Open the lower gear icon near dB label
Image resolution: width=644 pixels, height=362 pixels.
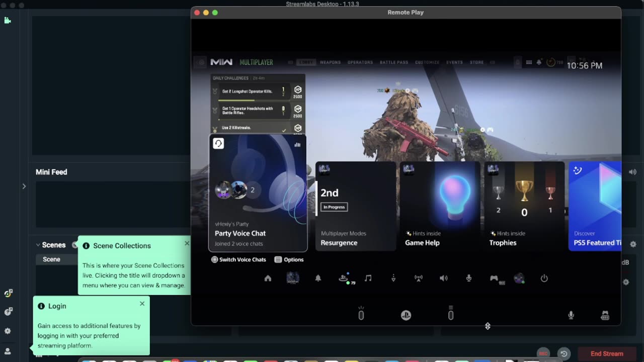tap(626, 282)
